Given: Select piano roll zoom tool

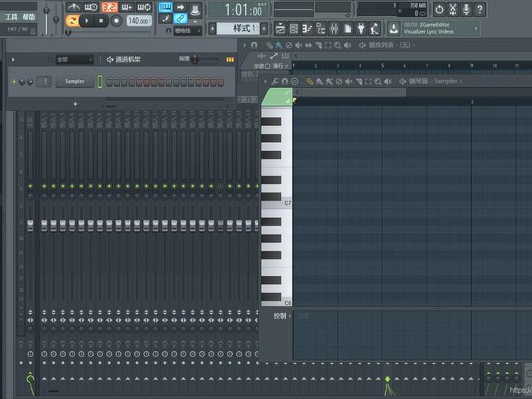Looking at the screenshot, I should tap(378, 81).
